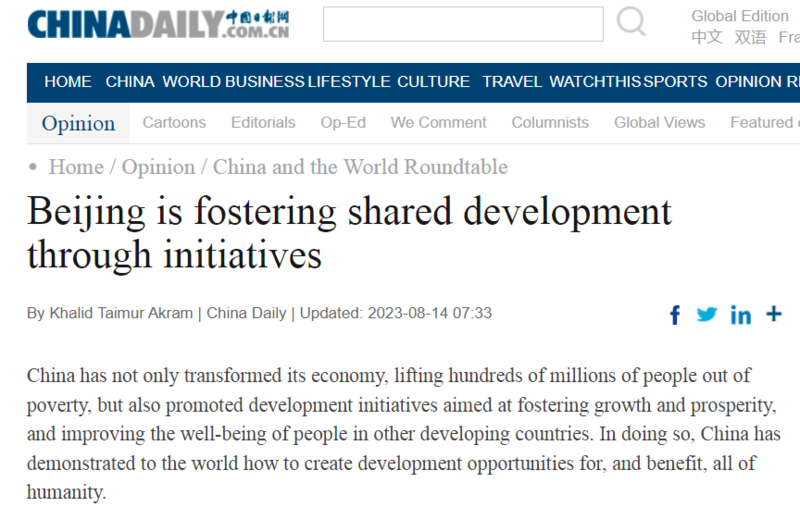Image resolution: width=800 pixels, height=532 pixels.
Task: Select the Cartoons tab
Action: (x=174, y=123)
